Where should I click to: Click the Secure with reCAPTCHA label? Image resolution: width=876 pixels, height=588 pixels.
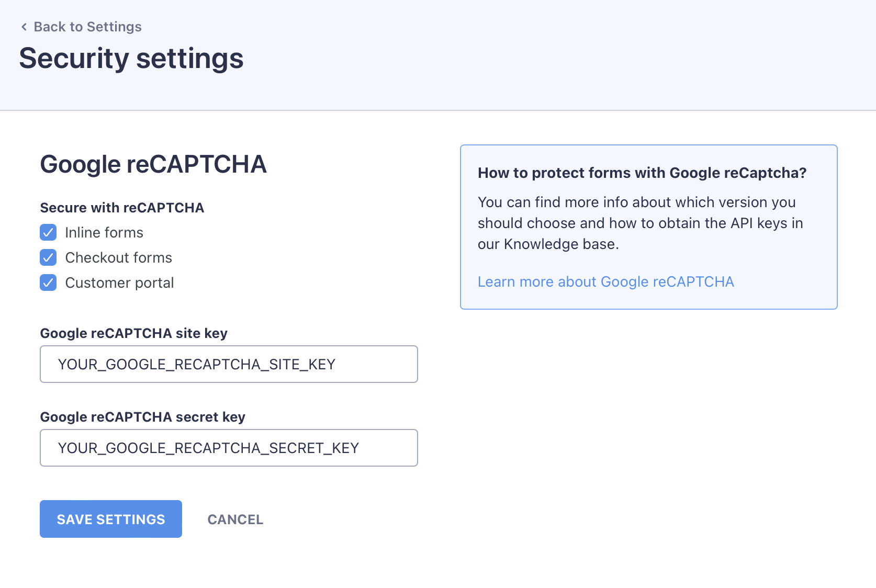(x=122, y=208)
